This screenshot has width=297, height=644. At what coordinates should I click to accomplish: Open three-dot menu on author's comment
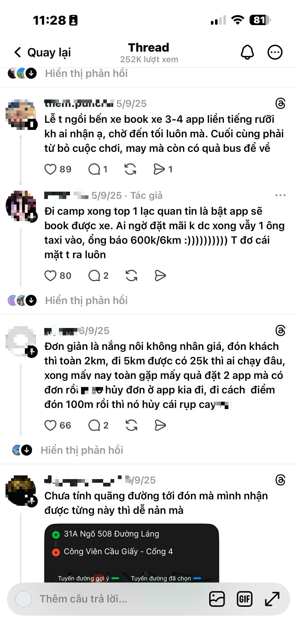pos(280,195)
